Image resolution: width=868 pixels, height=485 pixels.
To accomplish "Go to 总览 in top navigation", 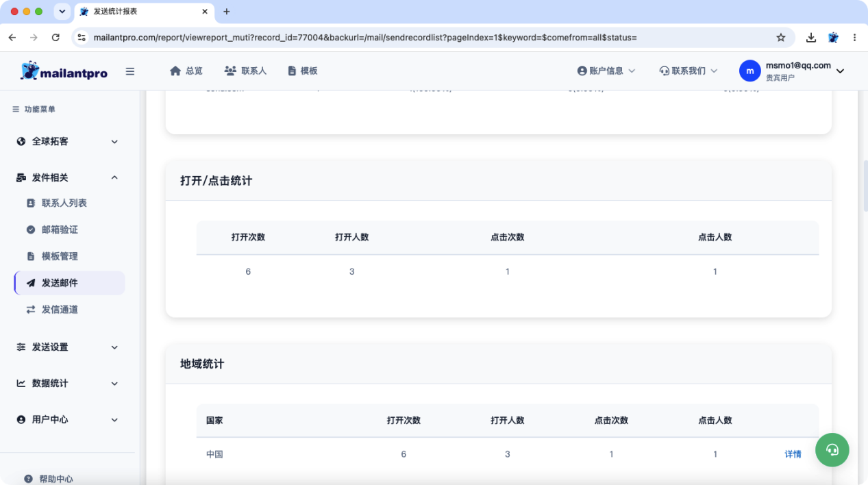I will pyautogui.click(x=186, y=71).
